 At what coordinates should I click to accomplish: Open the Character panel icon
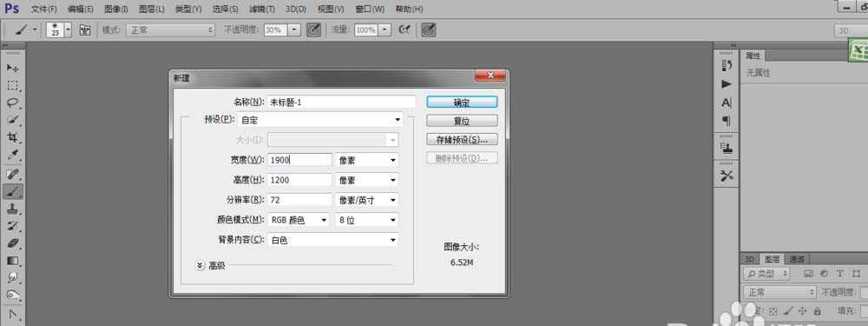pos(727,103)
